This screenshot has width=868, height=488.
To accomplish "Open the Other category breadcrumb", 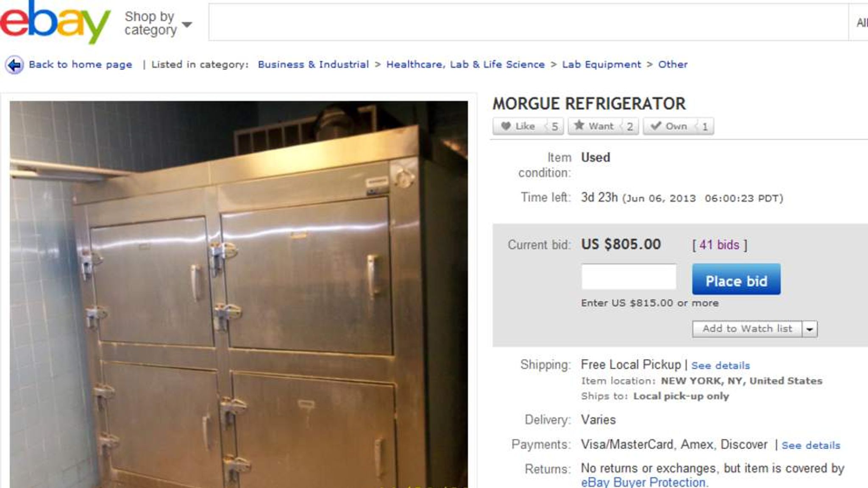I will (x=673, y=64).
